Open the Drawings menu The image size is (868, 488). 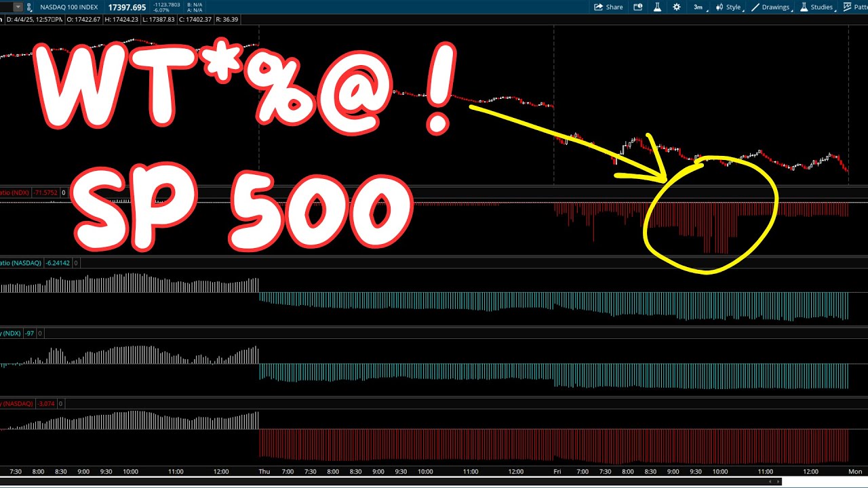[x=771, y=7]
